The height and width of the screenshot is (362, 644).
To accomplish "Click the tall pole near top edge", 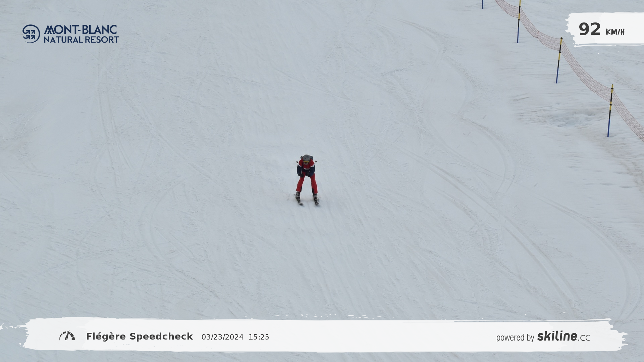I will tap(519, 21).
